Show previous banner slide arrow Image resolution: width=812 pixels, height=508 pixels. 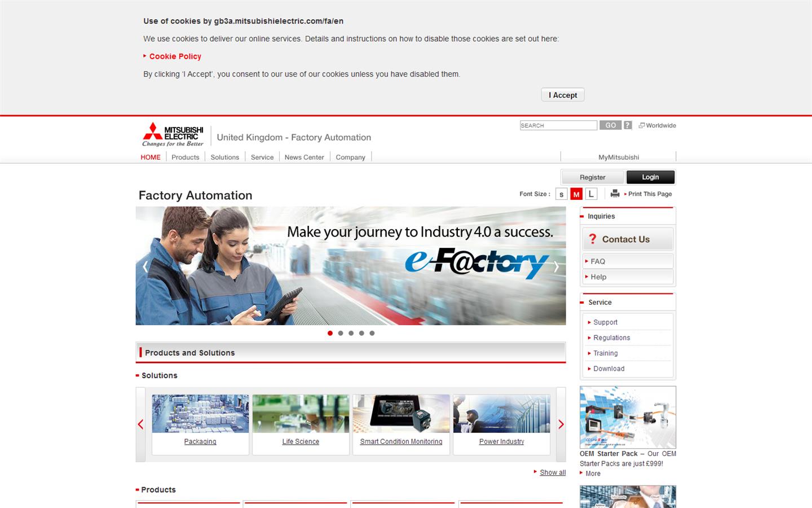(x=145, y=266)
